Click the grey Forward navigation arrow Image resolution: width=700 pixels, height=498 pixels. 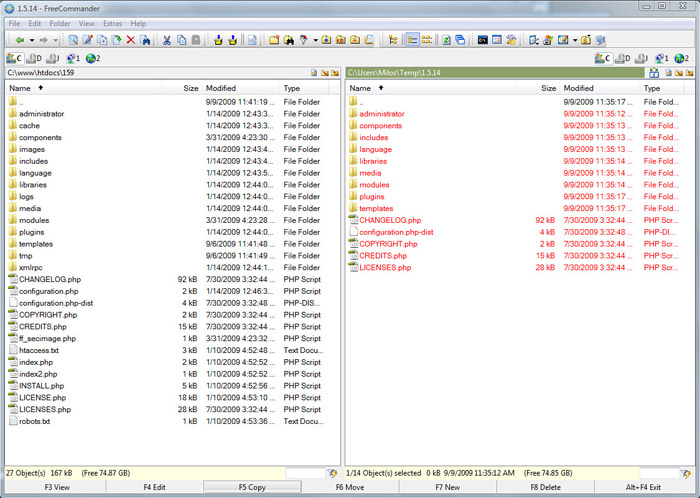(43, 40)
